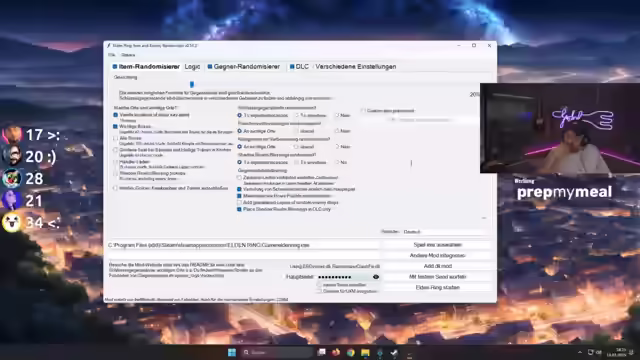This screenshot has width=640, height=360.
Task: Open the notification bell in system tray
Action: coord(631,352)
